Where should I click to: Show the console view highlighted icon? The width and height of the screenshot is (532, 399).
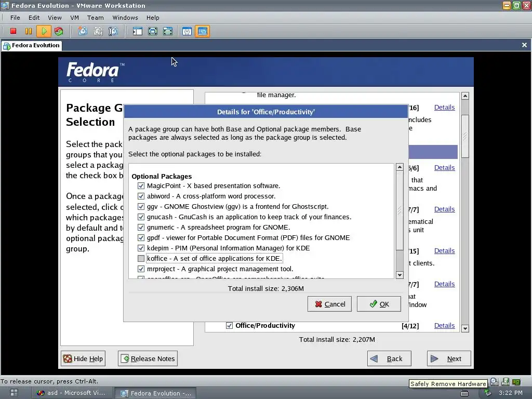pos(202,31)
